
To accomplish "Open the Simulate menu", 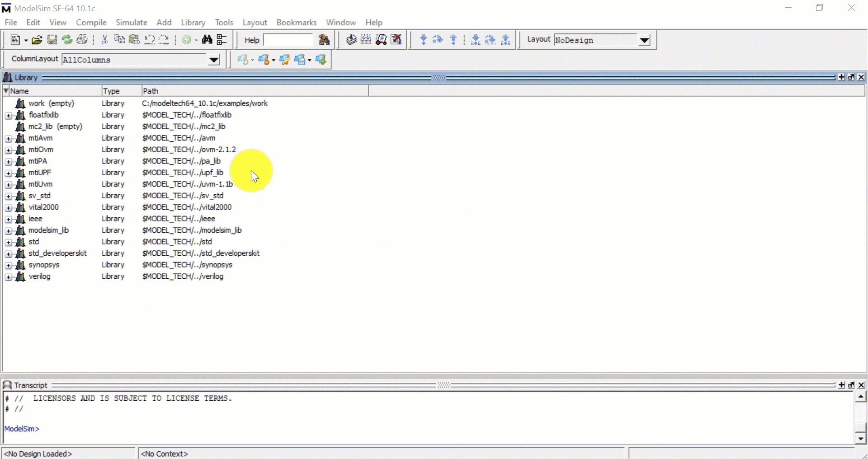I will (x=132, y=23).
